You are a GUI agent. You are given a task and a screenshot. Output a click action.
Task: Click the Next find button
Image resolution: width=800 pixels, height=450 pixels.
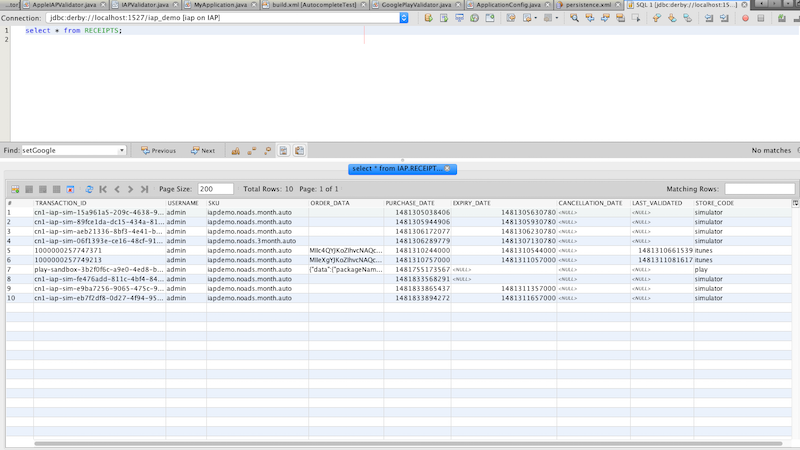click(202, 151)
